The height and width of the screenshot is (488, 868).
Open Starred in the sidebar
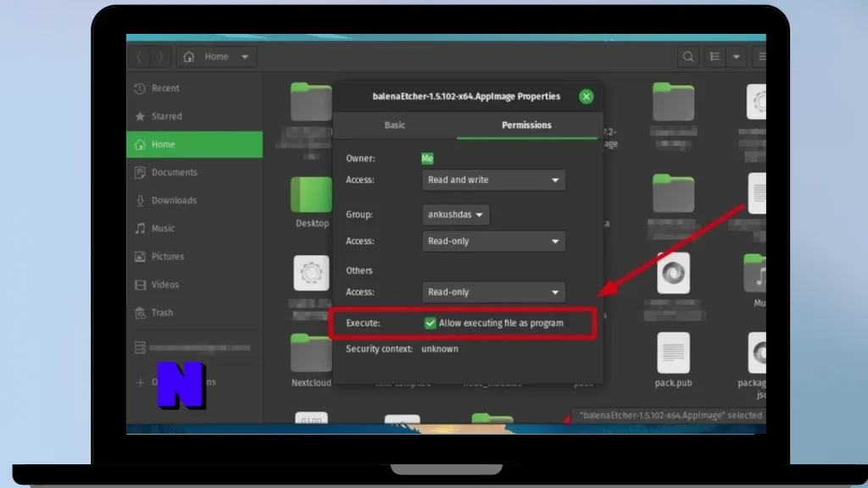point(194,116)
